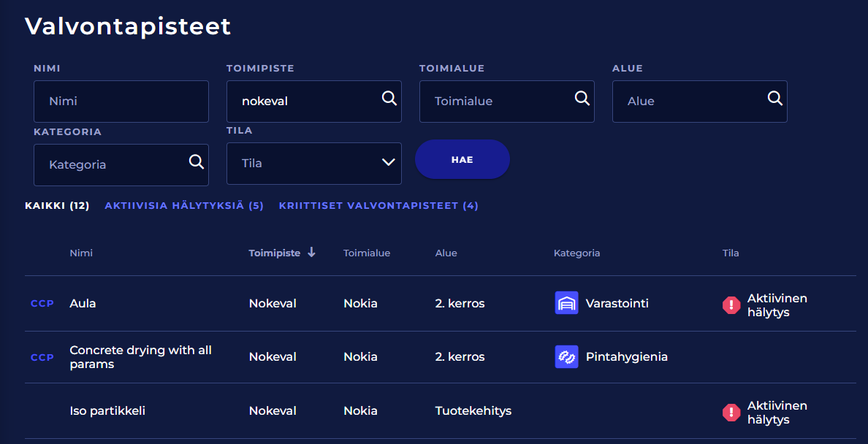Screen dimensions: 868x444
Task: Click the Toimialue input field
Action: [x=497, y=102]
